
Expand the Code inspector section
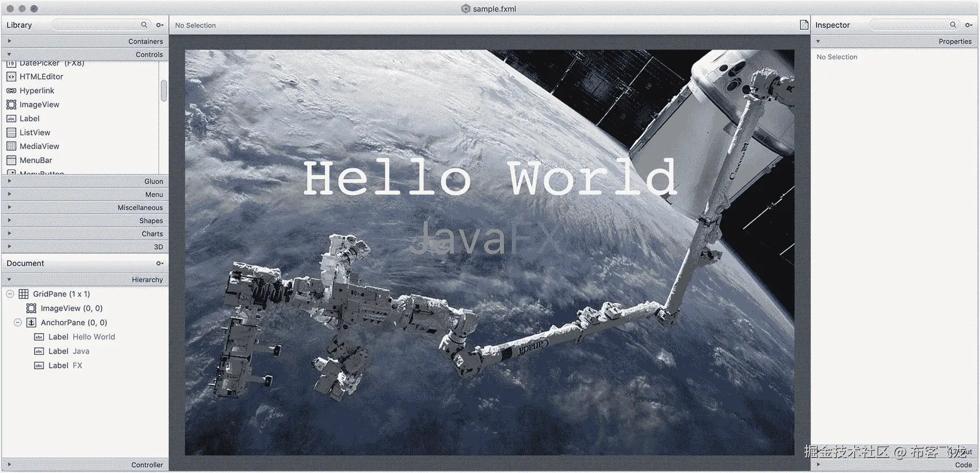(818, 464)
